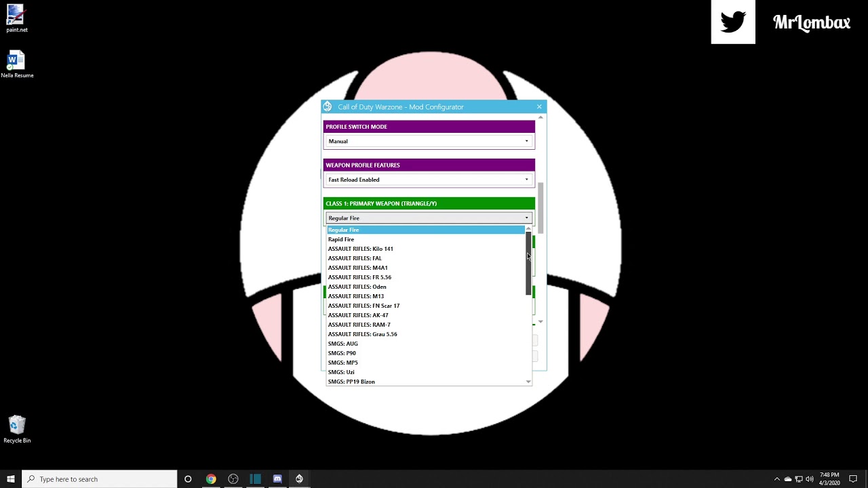This screenshot has width=868, height=488.
Task: Choose ASSAULT RIFLES: Kilo 141 option
Action: click(x=426, y=249)
